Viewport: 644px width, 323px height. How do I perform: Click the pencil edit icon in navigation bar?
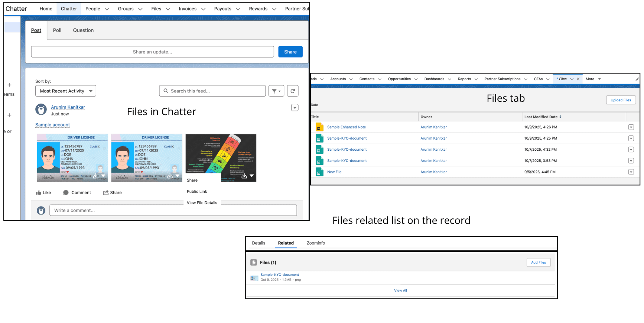tap(637, 79)
